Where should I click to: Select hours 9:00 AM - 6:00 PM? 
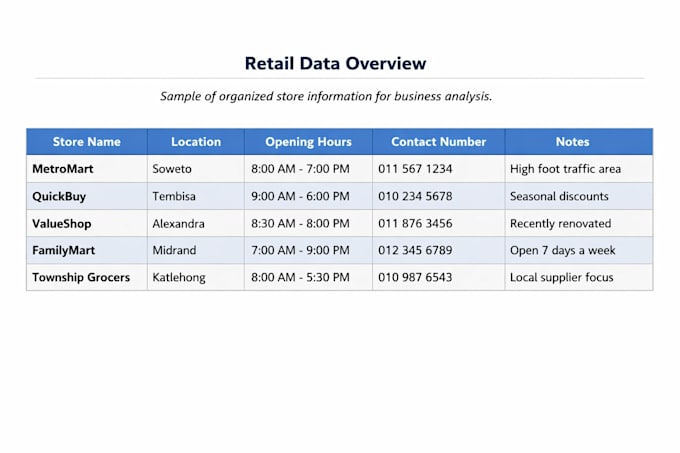(300, 196)
